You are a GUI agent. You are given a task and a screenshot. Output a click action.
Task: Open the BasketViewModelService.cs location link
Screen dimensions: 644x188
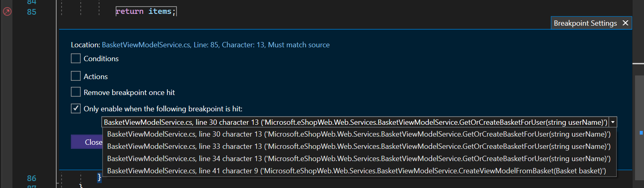[215, 45]
